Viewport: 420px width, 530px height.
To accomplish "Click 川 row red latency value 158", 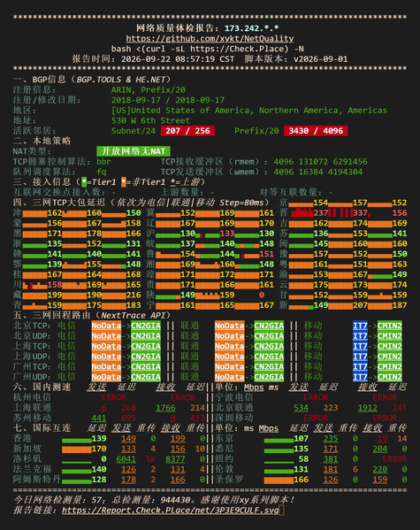I will click(x=55, y=285).
